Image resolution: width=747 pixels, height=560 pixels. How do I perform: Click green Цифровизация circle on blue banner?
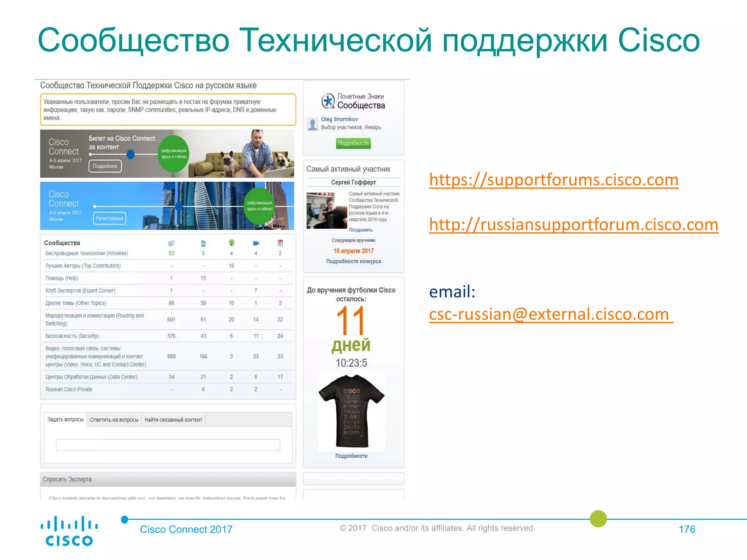coord(259,206)
